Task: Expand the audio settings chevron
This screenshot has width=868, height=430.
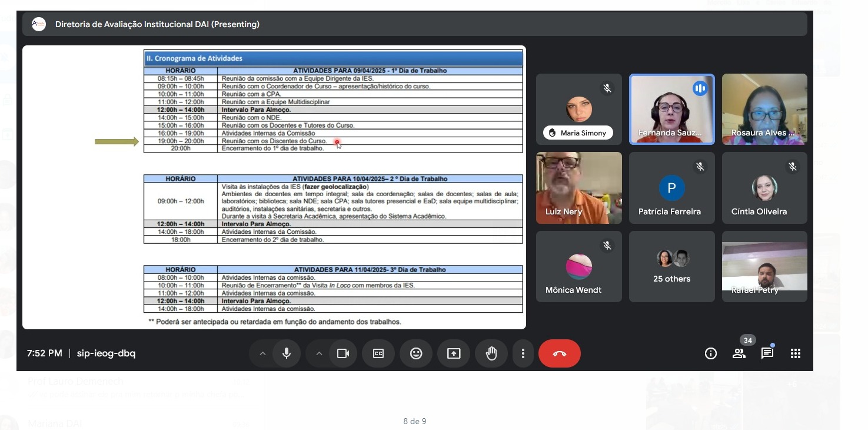Action: (262, 353)
